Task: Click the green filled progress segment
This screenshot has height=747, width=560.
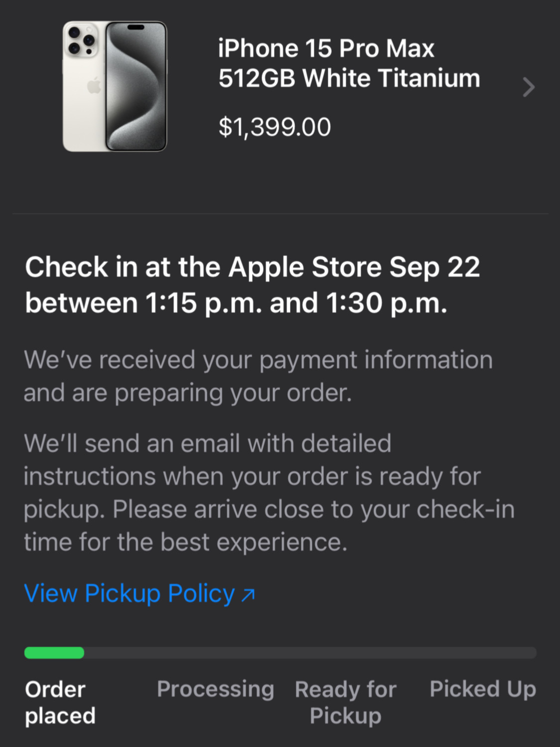Action: (54, 653)
